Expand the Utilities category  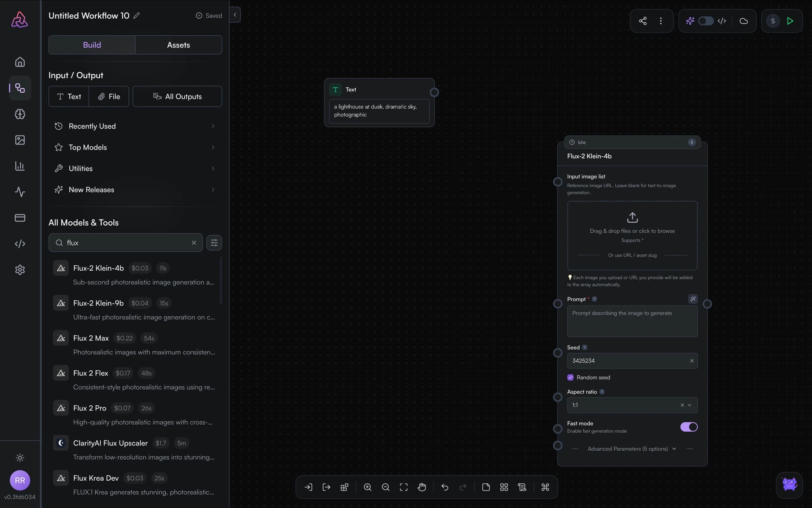point(135,168)
